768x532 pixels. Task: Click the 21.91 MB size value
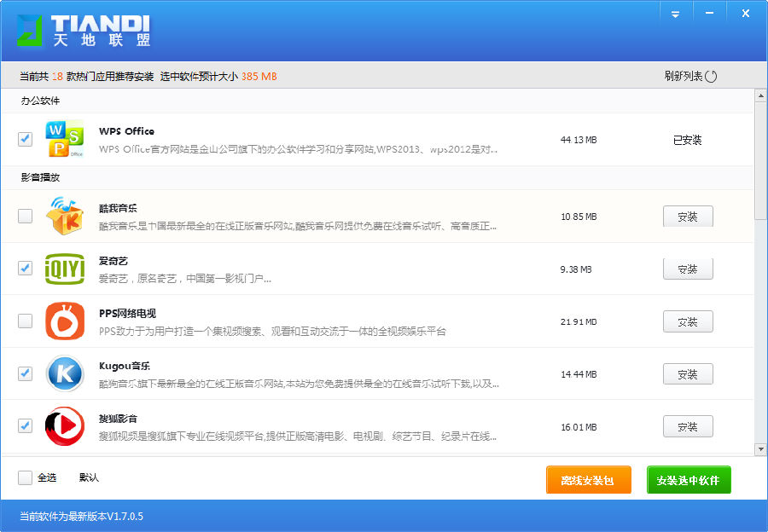[x=579, y=322]
